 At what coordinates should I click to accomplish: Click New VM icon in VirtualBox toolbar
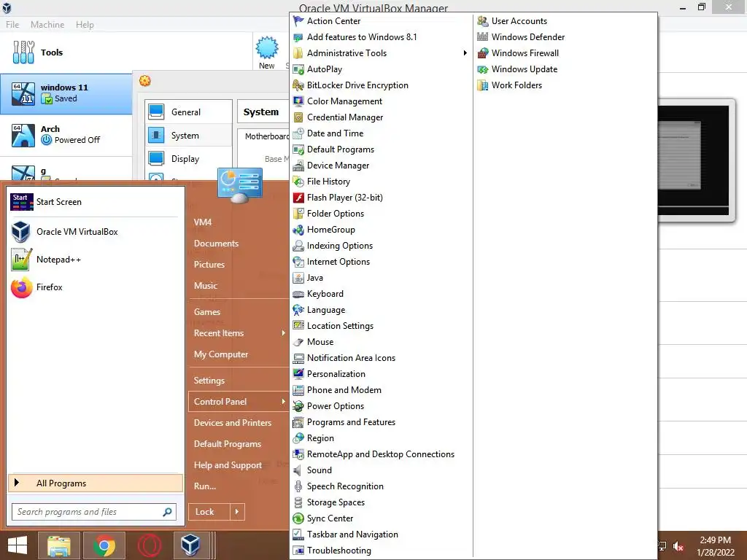[x=267, y=52]
